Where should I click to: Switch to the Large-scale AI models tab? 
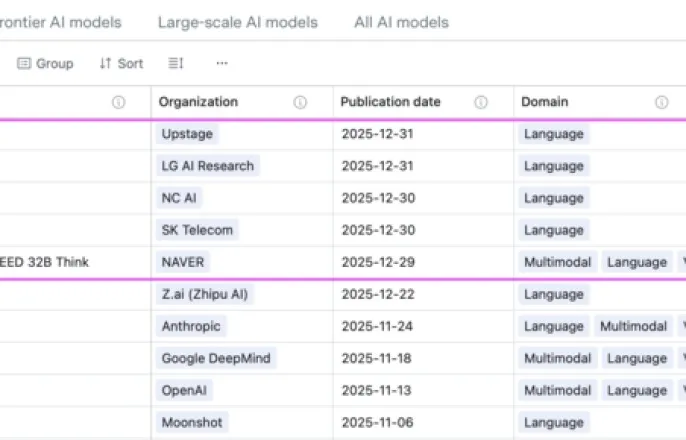[238, 22]
